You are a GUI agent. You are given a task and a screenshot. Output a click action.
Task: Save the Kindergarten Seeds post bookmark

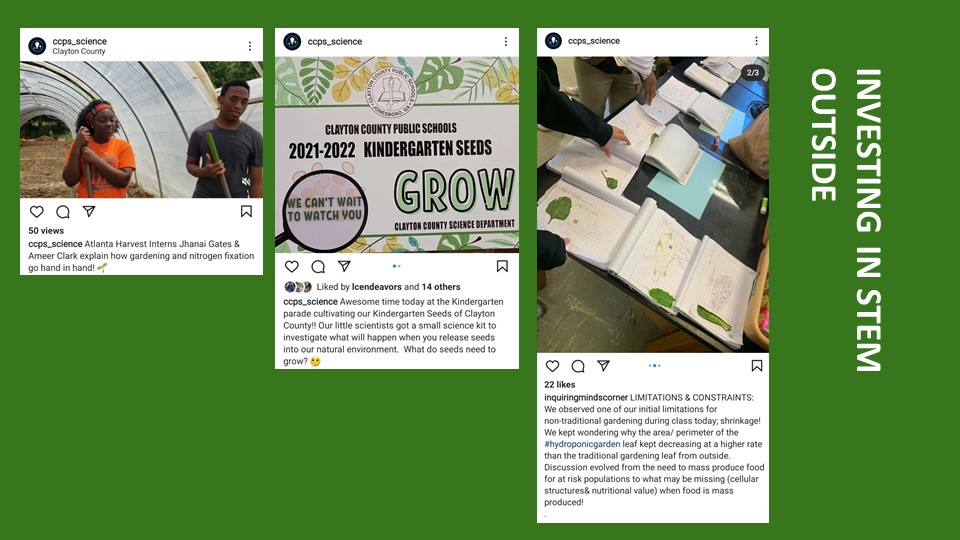pyautogui.click(x=502, y=266)
